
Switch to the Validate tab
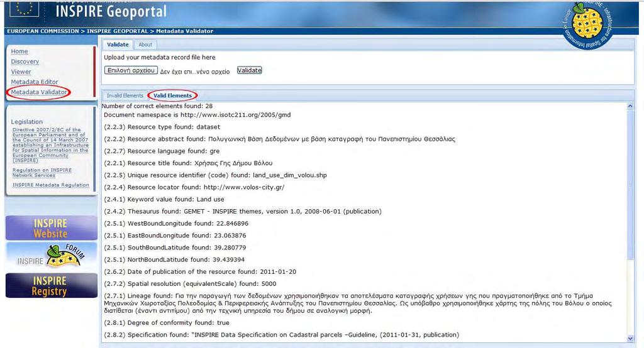click(x=118, y=45)
